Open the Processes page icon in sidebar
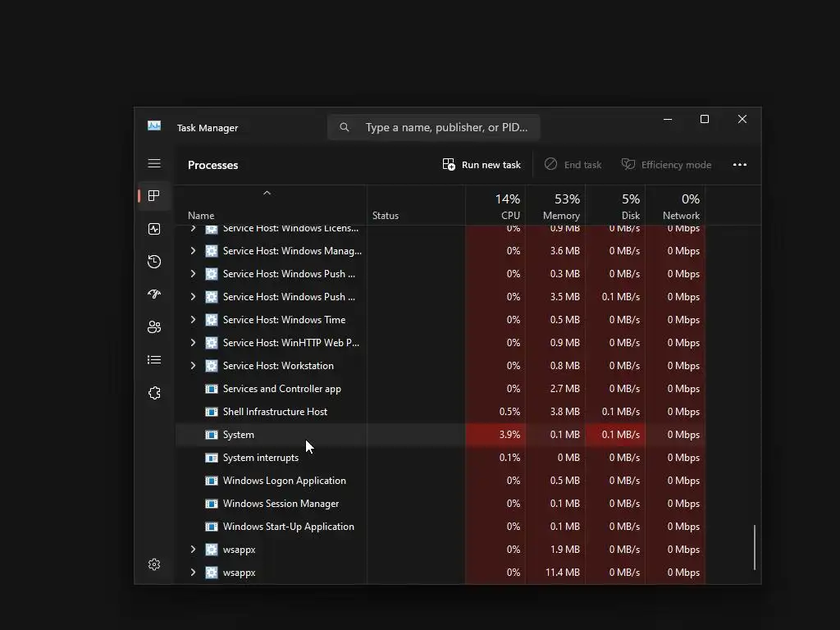This screenshot has width=840, height=630. (x=154, y=196)
